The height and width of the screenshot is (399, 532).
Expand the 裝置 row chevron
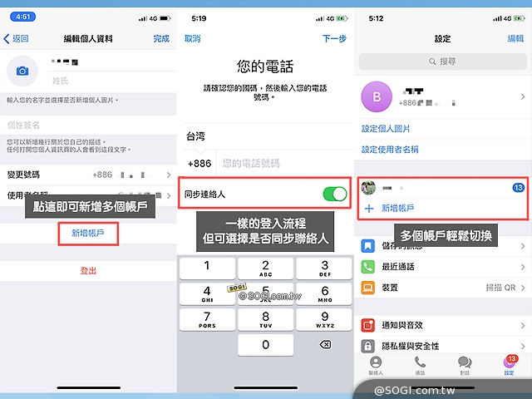tap(523, 288)
